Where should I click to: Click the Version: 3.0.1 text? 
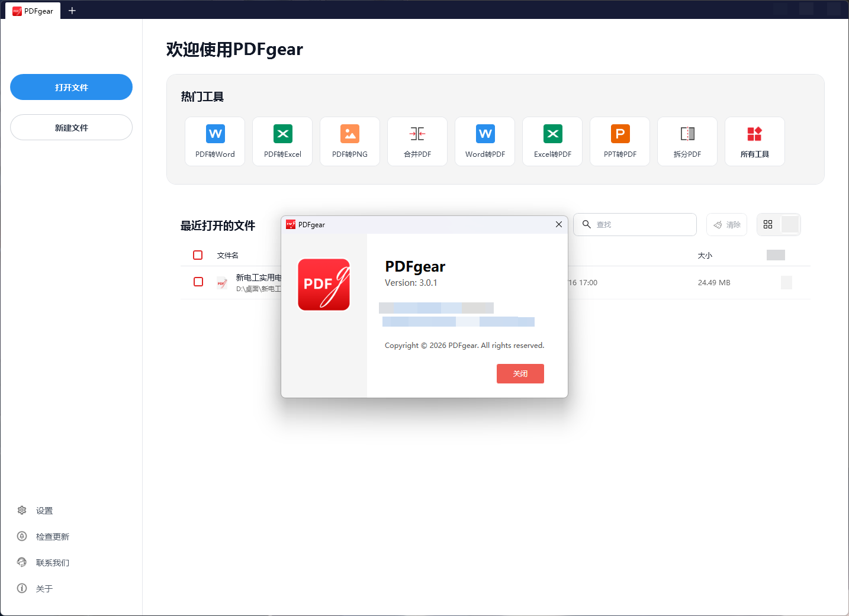(411, 283)
